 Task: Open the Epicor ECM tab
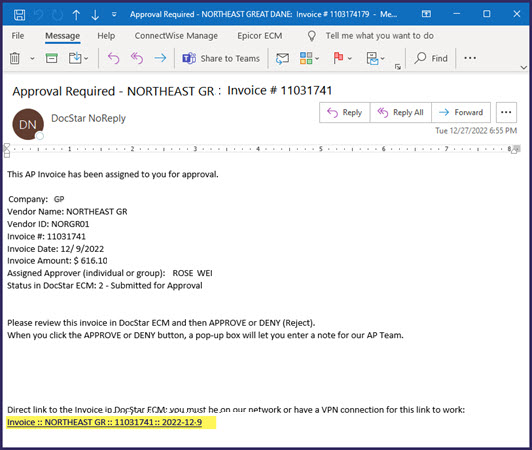(260, 36)
